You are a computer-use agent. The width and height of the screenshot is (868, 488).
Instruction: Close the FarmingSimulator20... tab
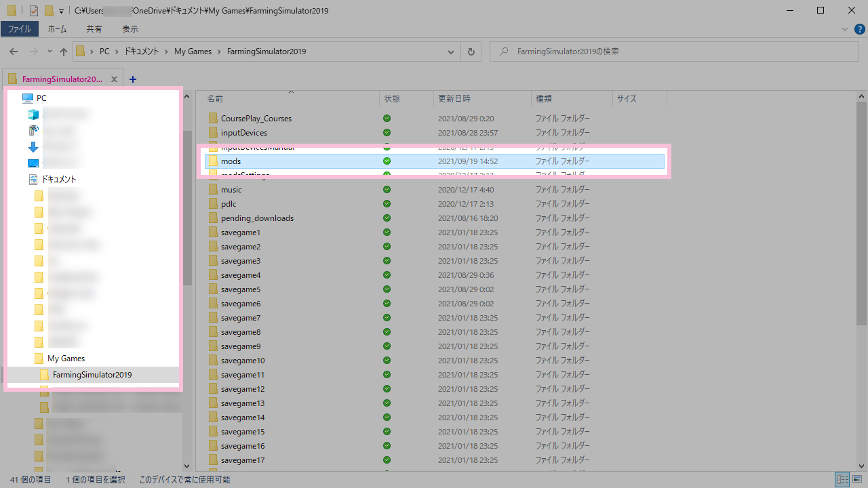click(114, 79)
